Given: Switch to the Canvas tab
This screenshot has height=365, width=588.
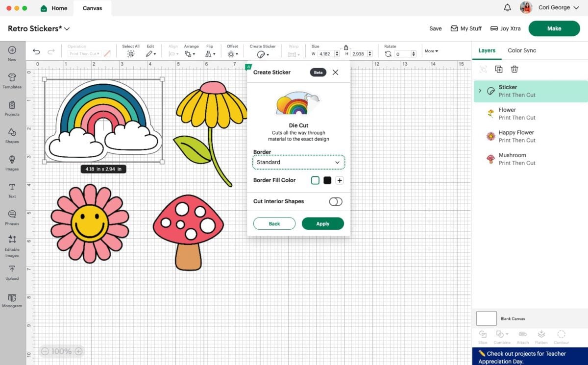Looking at the screenshot, I should point(93,8).
